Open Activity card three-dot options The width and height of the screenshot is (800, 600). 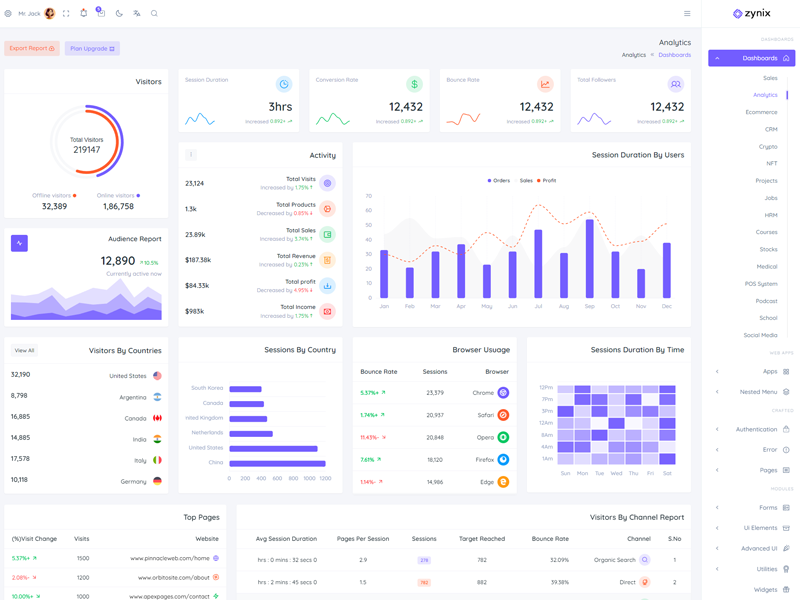point(191,155)
